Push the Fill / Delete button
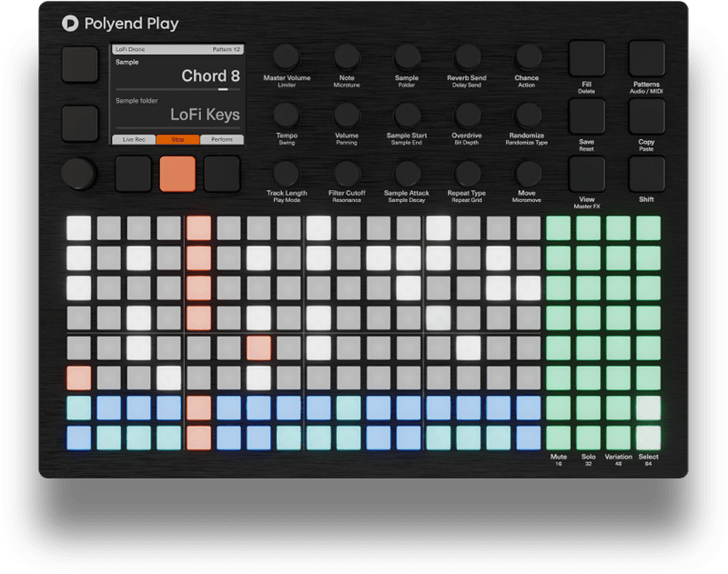This screenshot has width=728, height=574. coord(587,58)
